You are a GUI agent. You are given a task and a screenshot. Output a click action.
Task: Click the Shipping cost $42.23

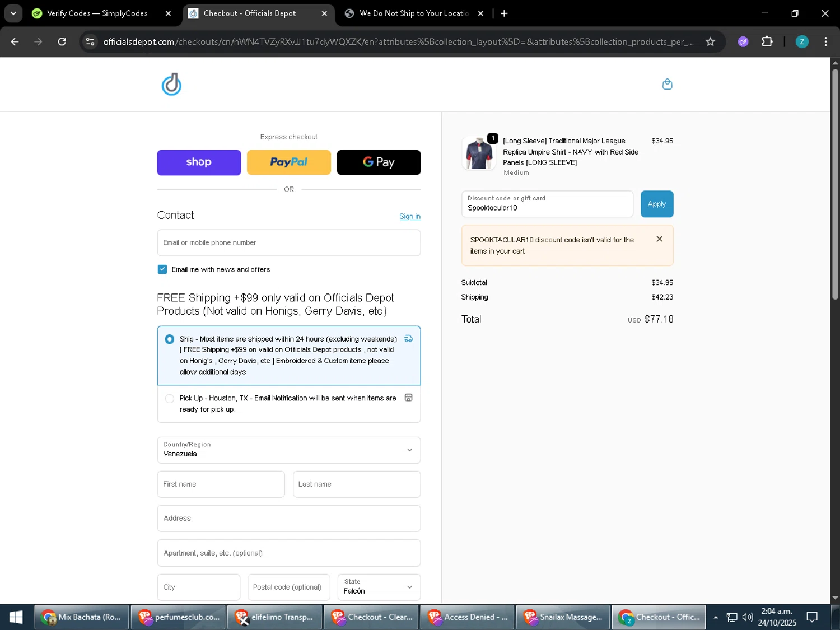(662, 297)
